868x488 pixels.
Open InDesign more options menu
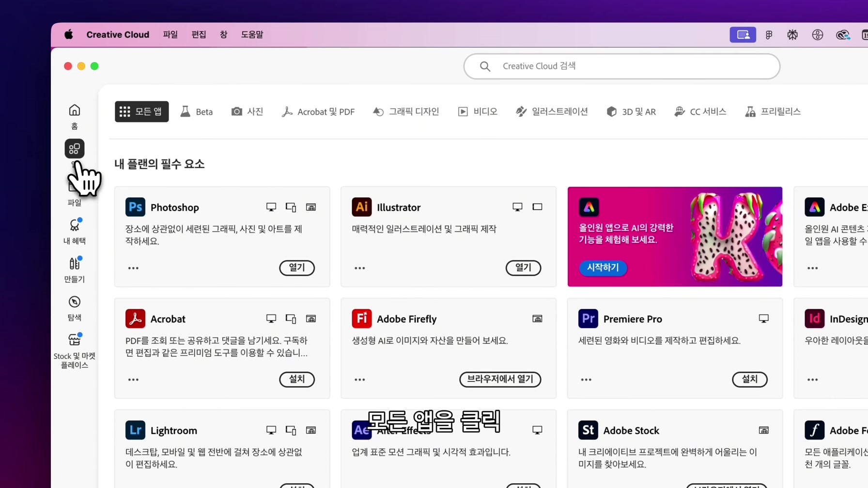click(x=812, y=379)
